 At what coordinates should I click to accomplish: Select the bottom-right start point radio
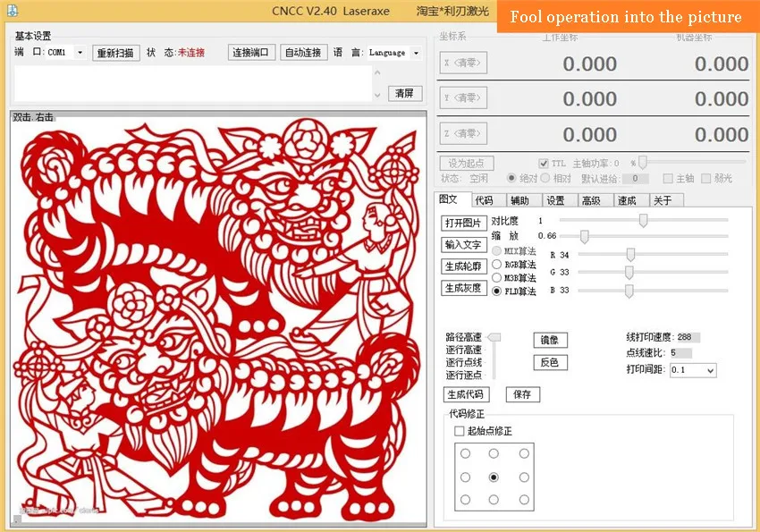tap(524, 499)
